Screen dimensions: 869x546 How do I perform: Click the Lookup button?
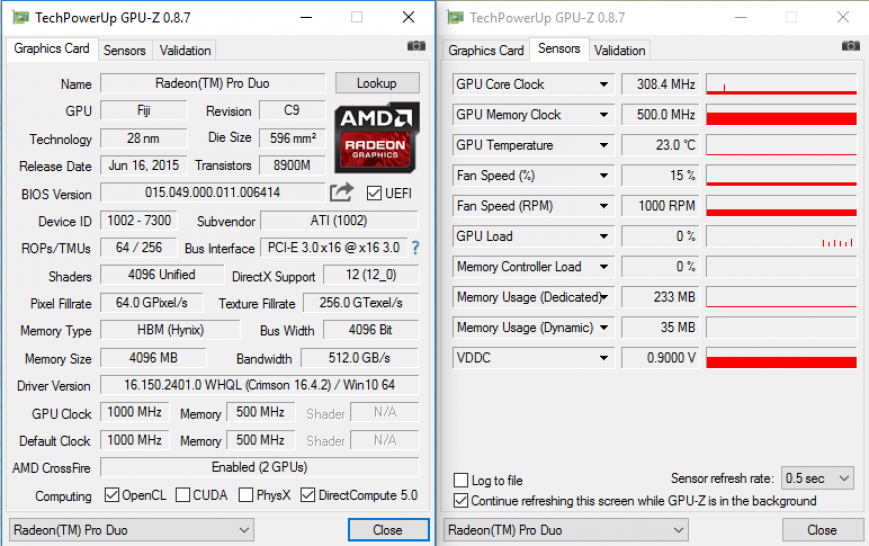pyautogui.click(x=377, y=83)
